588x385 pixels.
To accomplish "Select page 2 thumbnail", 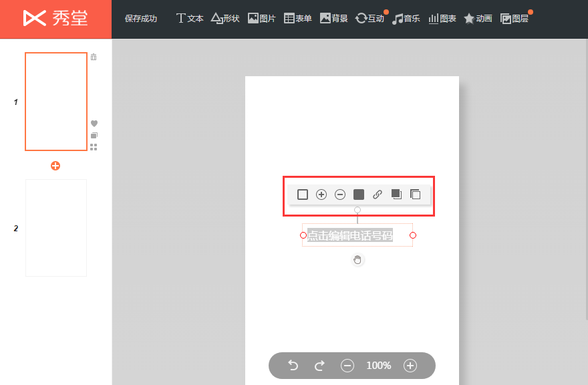I will pos(56,228).
